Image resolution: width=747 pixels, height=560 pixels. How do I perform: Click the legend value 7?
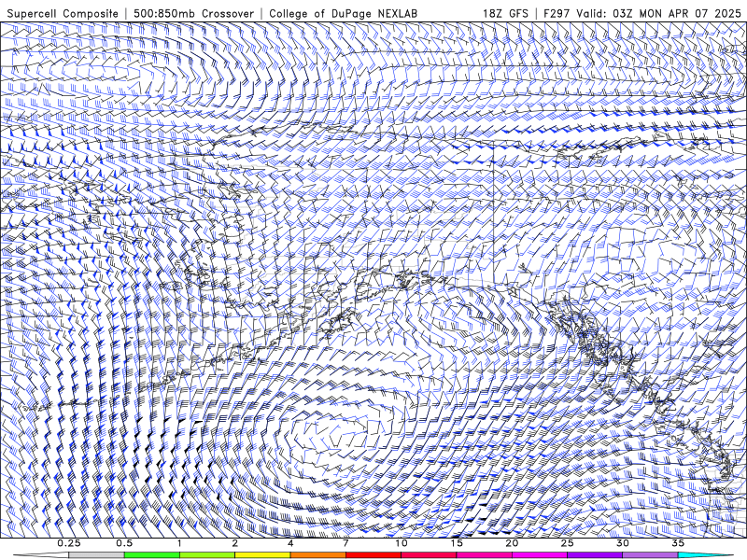click(345, 543)
